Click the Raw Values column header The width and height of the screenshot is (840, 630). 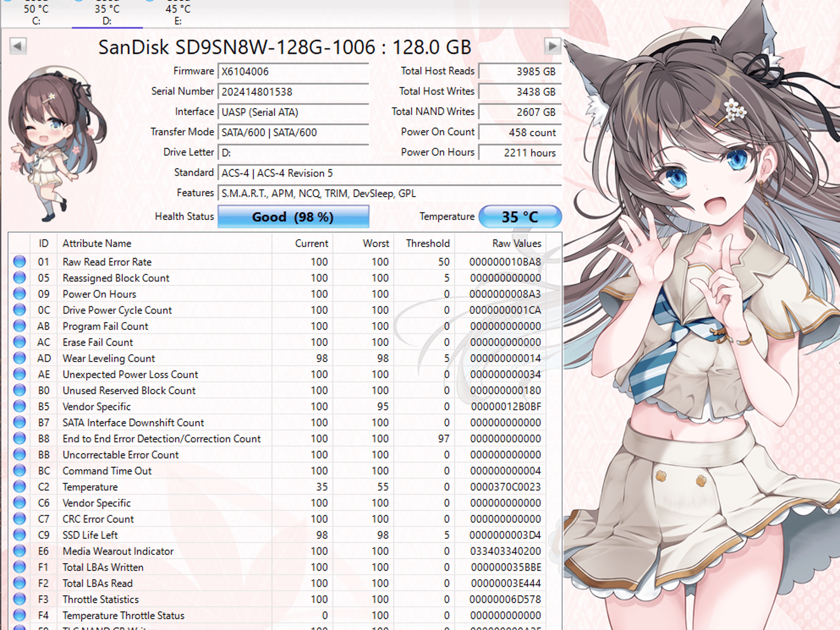point(500,243)
